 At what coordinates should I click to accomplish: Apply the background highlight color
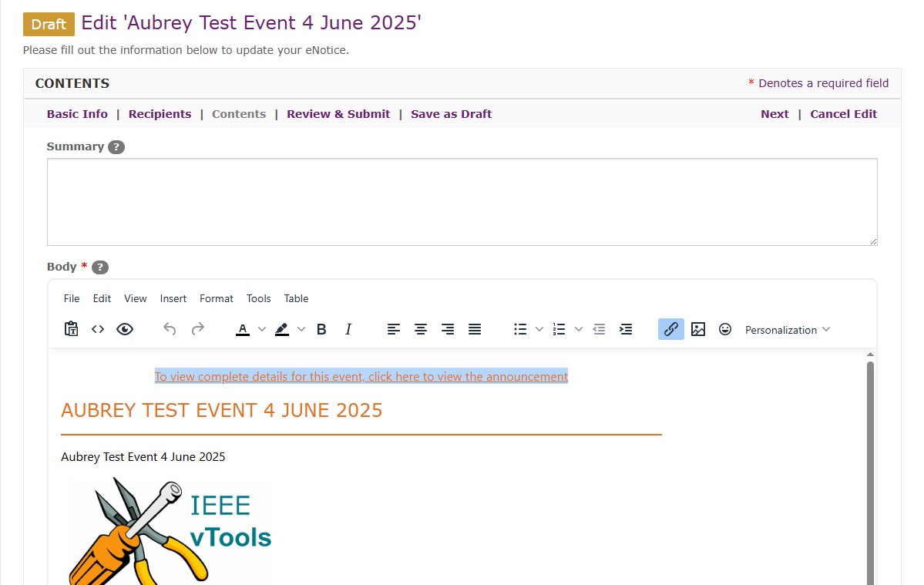coord(282,329)
